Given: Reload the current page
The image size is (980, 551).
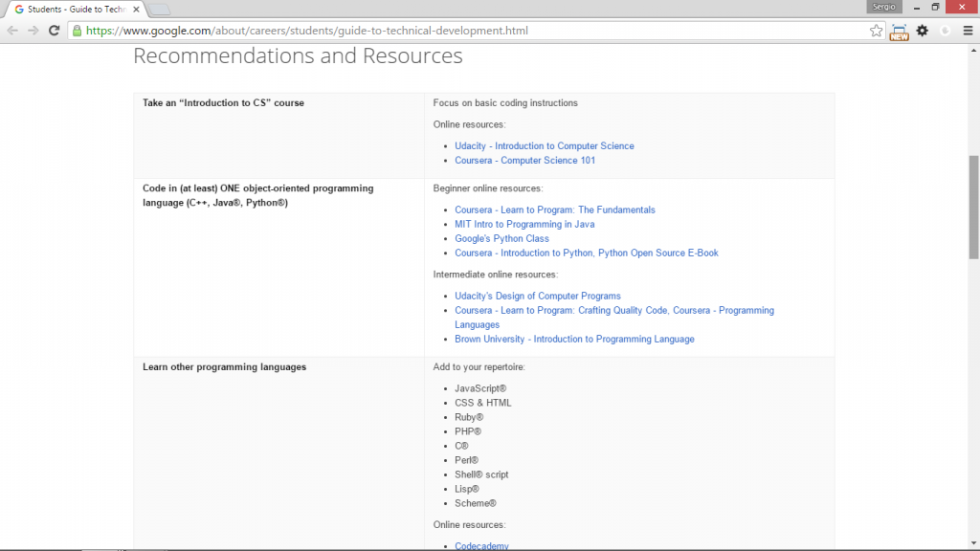Looking at the screenshot, I should point(55,30).
